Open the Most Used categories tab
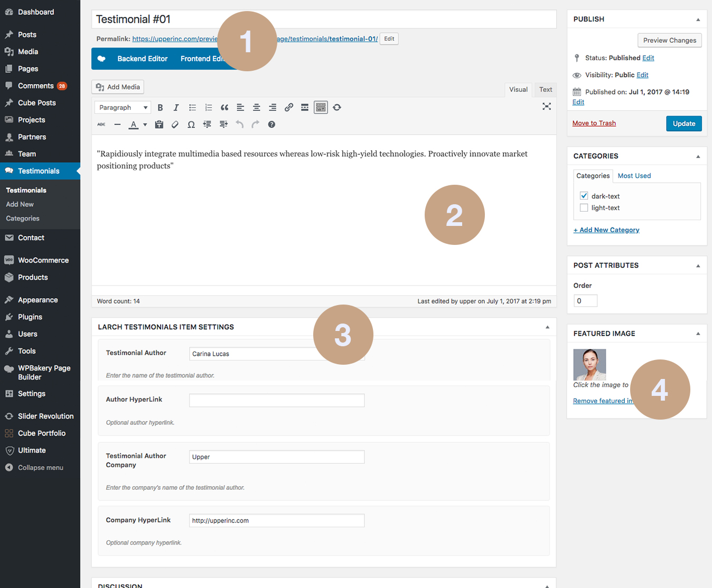This screenshot has height=588, width=712. click(x=634, y=176)
